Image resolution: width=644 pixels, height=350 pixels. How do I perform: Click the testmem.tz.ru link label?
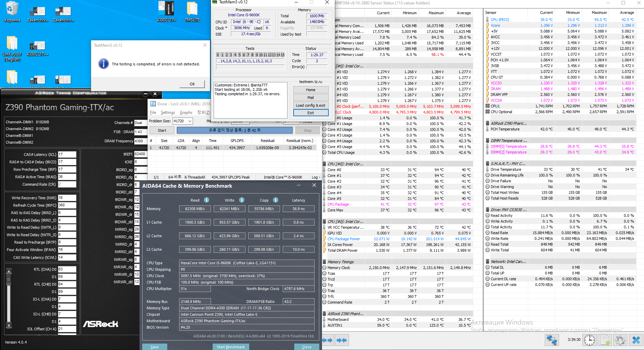coord(310,82)
